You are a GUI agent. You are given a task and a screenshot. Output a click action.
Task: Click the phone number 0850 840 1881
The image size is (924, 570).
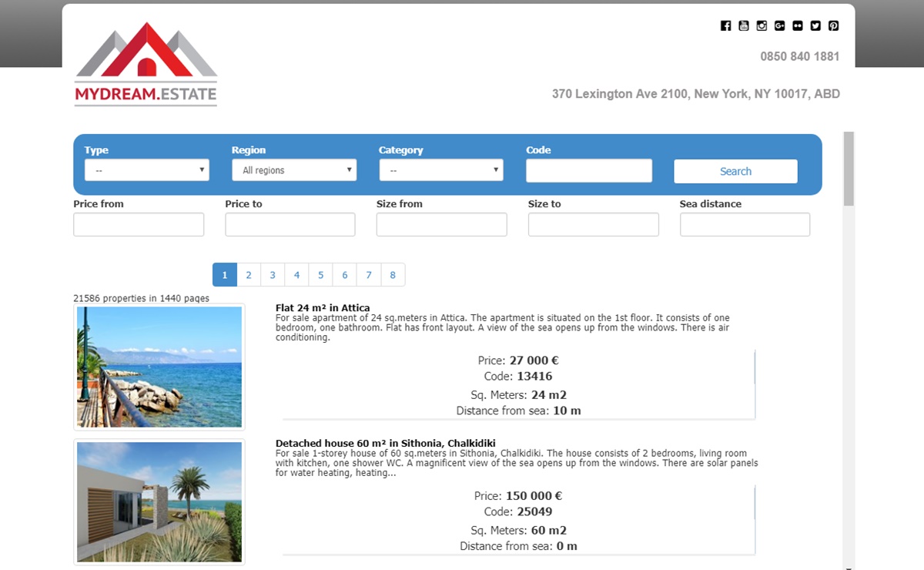pyautogui.click(x=800, y=56)
